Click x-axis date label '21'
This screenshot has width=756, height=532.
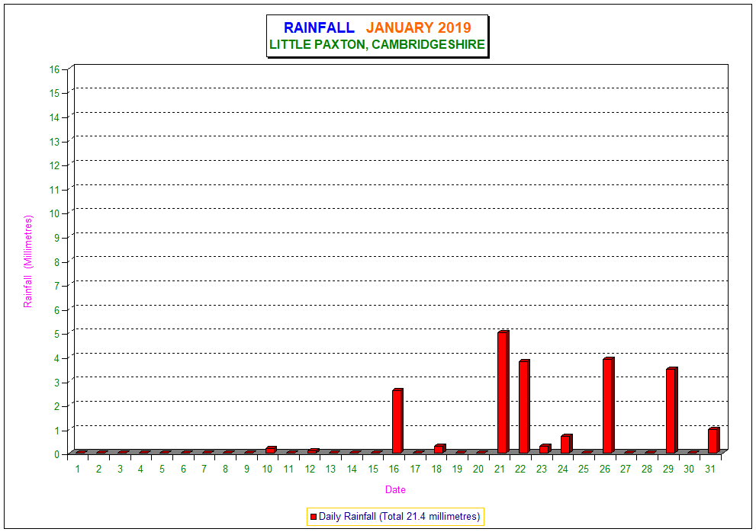500,469
